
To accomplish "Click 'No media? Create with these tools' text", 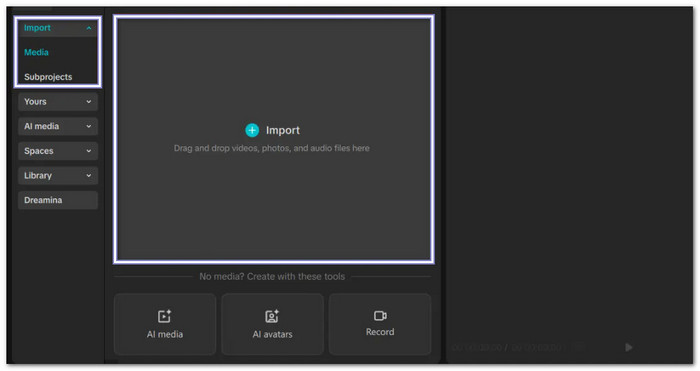I will pyautogui.click(x=272, y=276).
